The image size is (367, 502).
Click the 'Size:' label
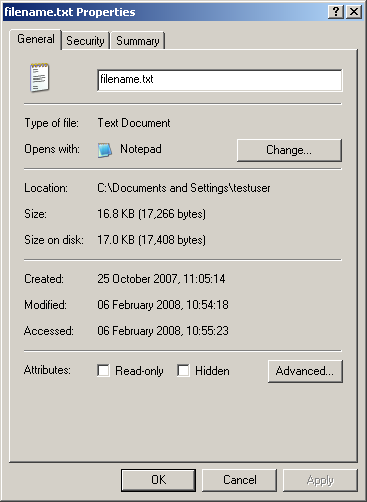coord(36,214)
